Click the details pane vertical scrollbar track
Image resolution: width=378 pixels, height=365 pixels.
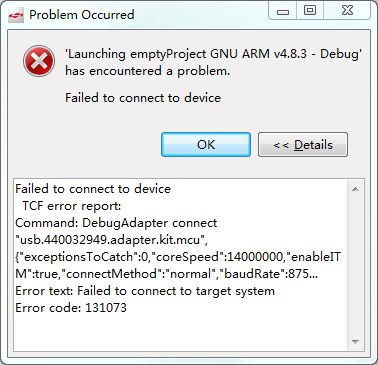coord(355,265)
